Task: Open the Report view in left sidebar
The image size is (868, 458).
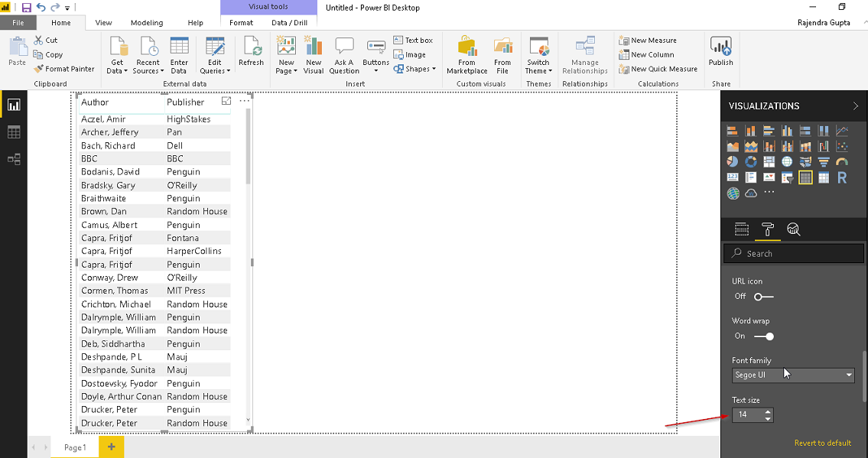Action: click(x=13, y=105)
